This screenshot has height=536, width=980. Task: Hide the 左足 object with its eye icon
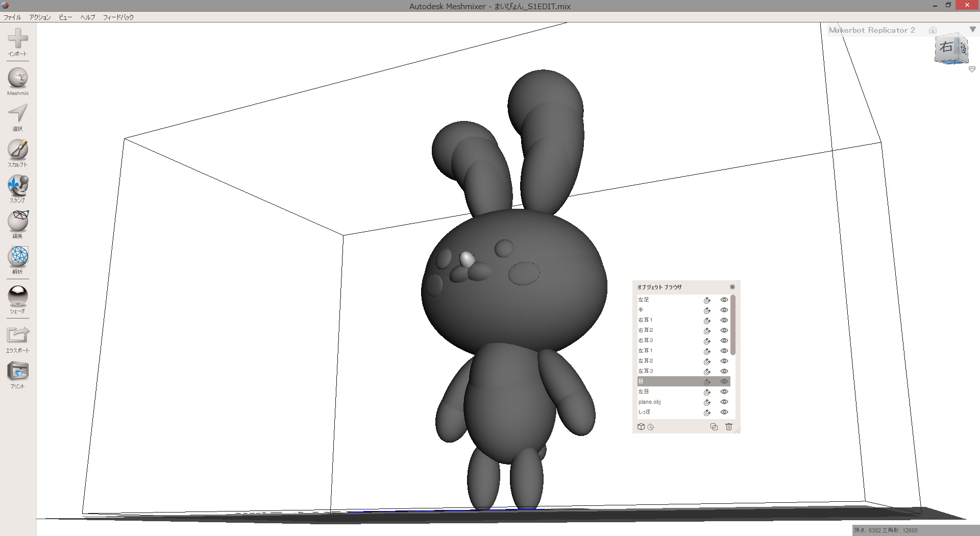(x=724, y=300)
